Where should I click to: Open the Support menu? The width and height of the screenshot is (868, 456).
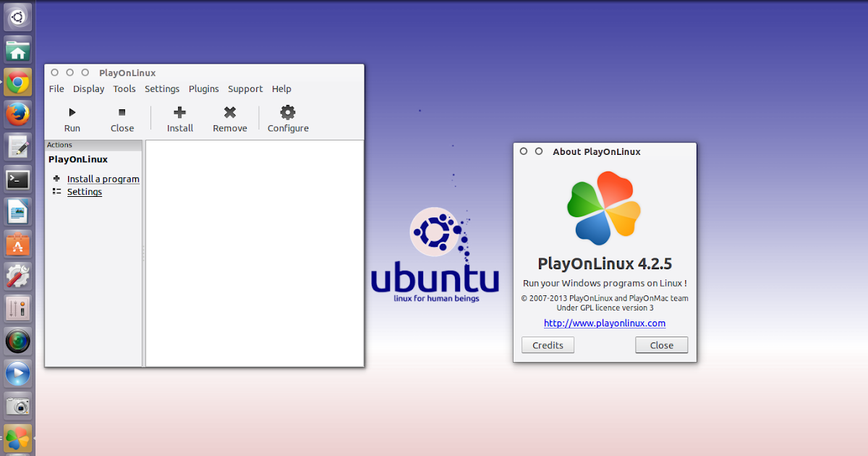pos(245,89)
